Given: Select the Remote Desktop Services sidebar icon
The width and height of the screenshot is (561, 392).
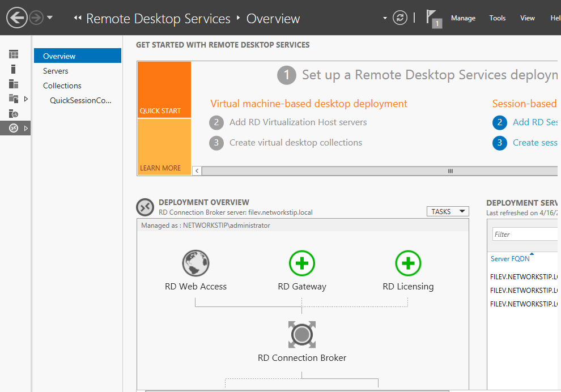Looking at the screenshot, I should point(14,128).
